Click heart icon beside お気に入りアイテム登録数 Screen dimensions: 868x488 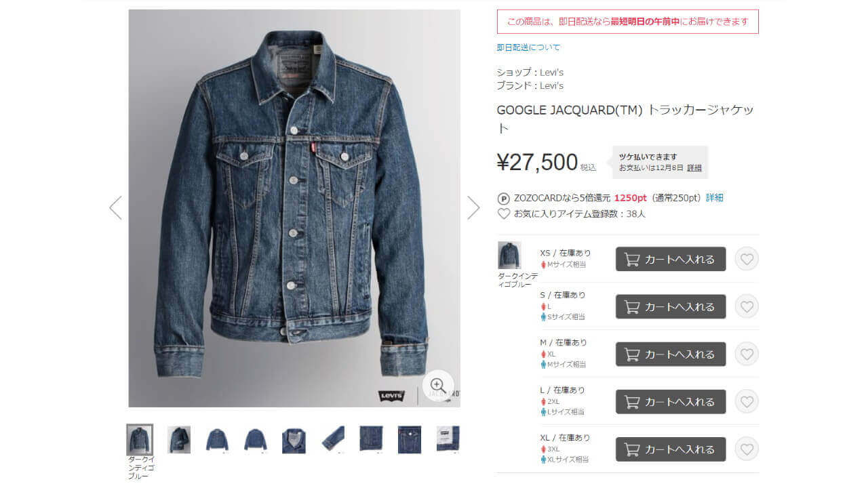coord(503,213)
